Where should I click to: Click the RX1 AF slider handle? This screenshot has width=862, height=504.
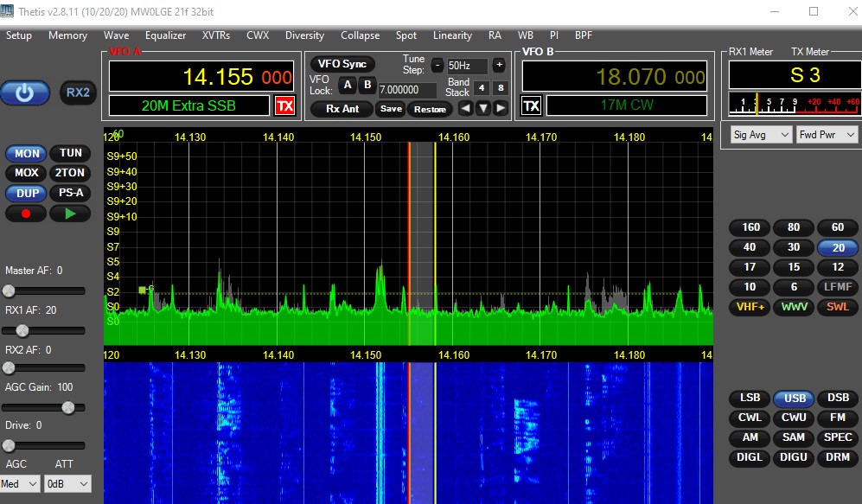22,330
